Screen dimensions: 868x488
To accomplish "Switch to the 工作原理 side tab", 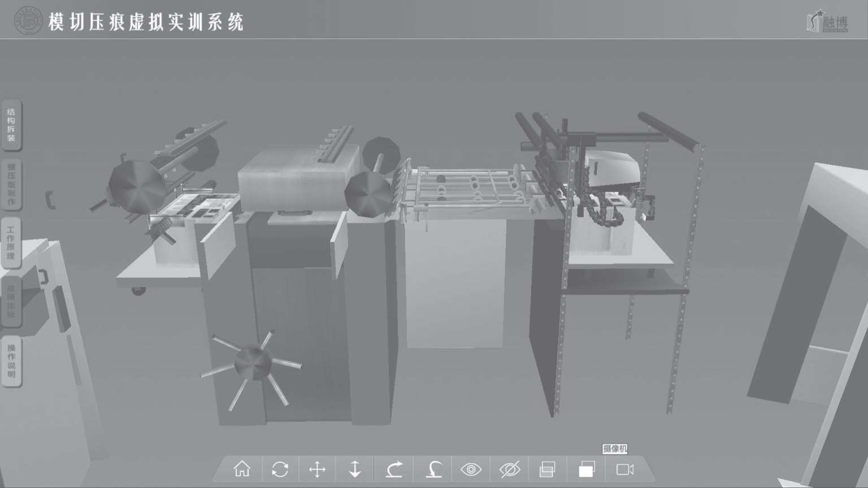I will click(11, 243).
